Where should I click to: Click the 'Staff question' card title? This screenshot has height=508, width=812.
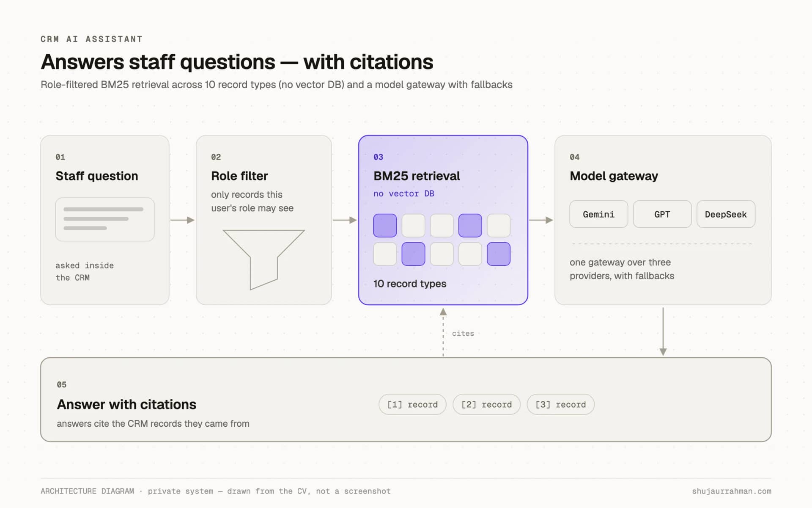(97, 176)
